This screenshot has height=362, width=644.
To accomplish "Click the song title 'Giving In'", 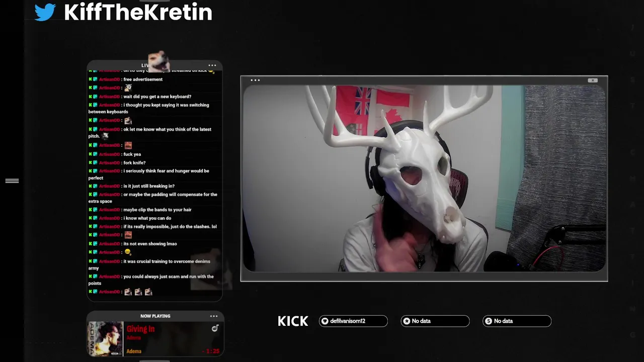I will click(140, 329).
